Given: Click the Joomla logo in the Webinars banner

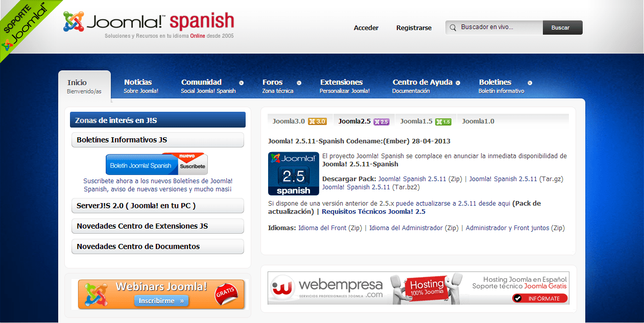Looking at the screenshot, I should [96, 294].
